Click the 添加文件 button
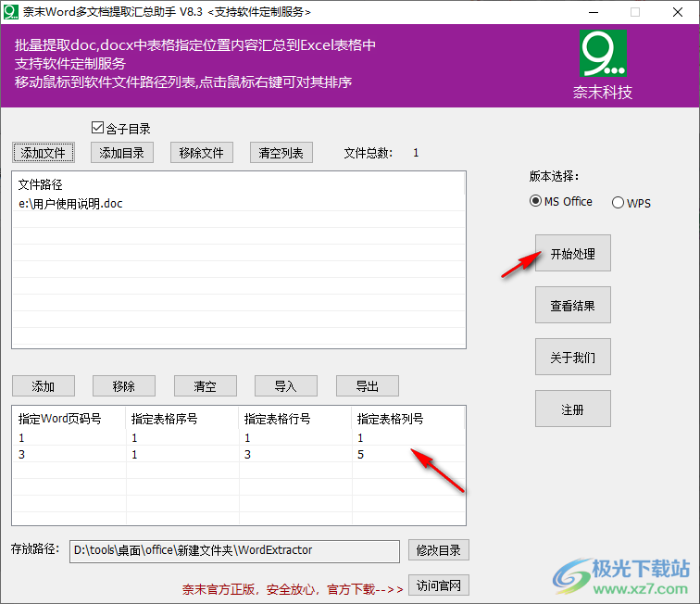The image size is (700, 604). pyautogui.click(x=44, y=153)
